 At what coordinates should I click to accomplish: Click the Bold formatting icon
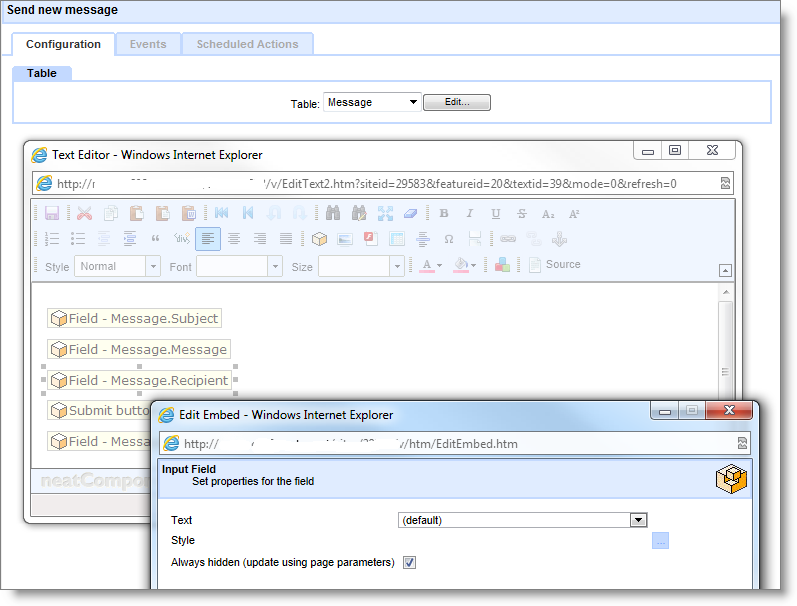click(x=444, y=213)
